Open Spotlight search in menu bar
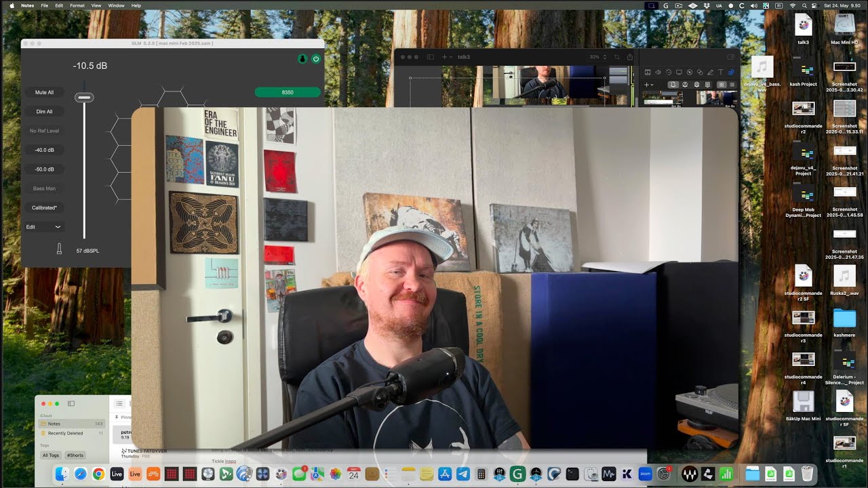Image resolution: width=868 pixels, height=488 pixels. (804, 5)
